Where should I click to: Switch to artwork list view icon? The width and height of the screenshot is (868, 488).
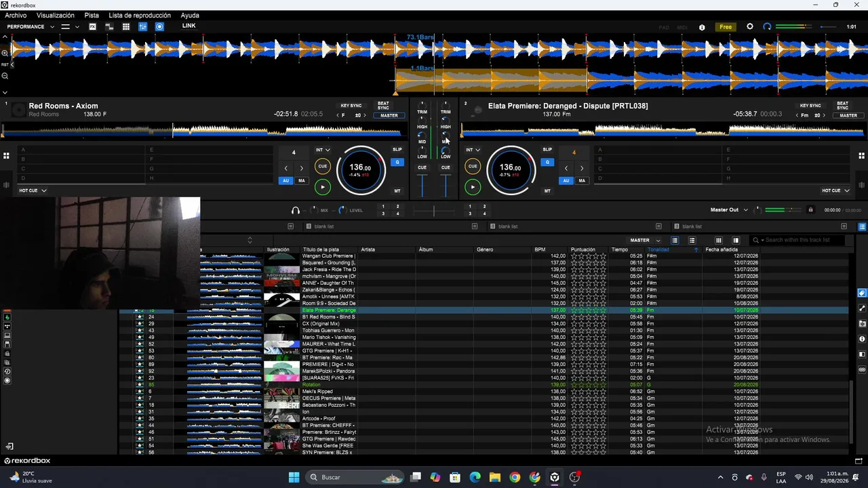(x=692, y=240)
